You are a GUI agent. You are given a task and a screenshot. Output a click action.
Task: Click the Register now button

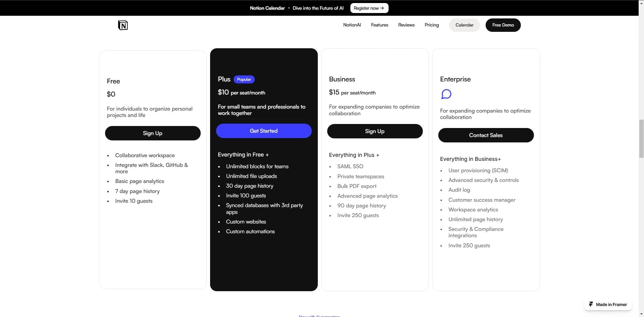[x=369, y=8]
